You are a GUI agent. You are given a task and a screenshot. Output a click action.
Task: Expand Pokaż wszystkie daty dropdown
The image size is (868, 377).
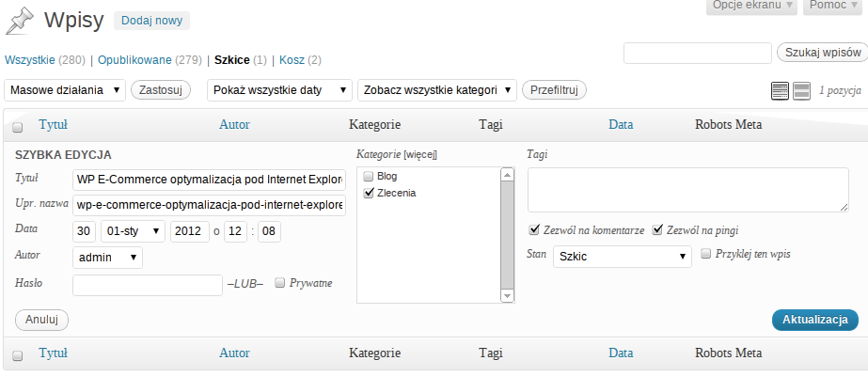(x=279, y=90)
